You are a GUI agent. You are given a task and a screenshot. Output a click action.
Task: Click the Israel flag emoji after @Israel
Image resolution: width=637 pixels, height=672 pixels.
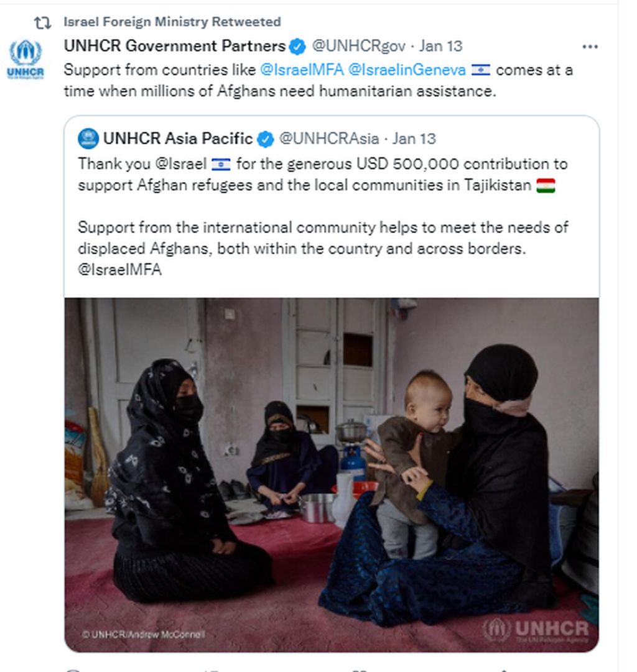[x=221, y=164]
